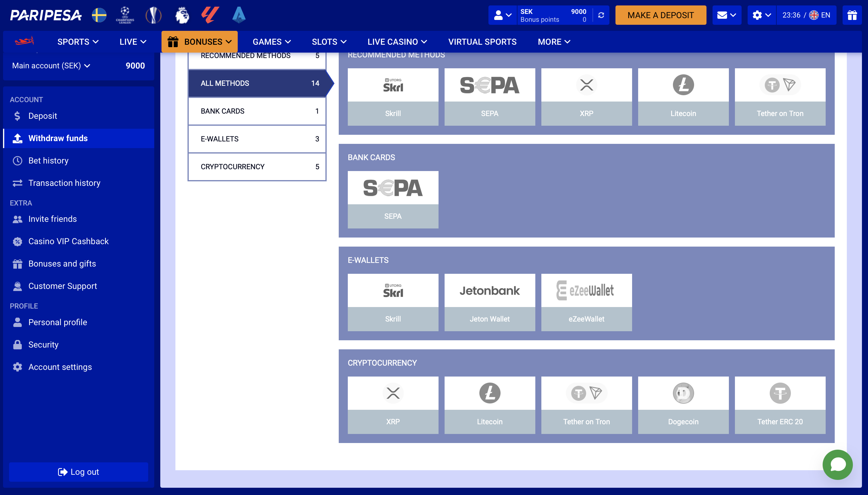Open the messages envelope dropdown
Screen dimensions: 868x495
pos(727,15)
